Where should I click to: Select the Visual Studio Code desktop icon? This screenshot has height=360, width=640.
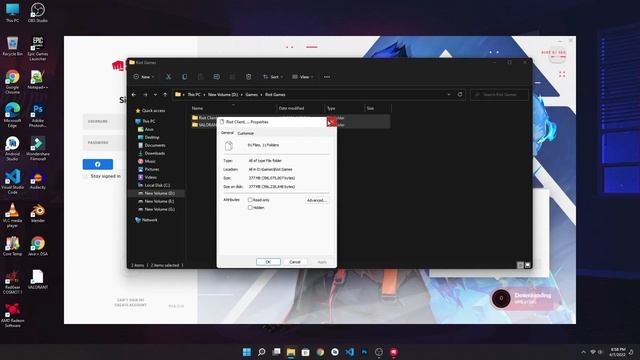click(13, 182)
